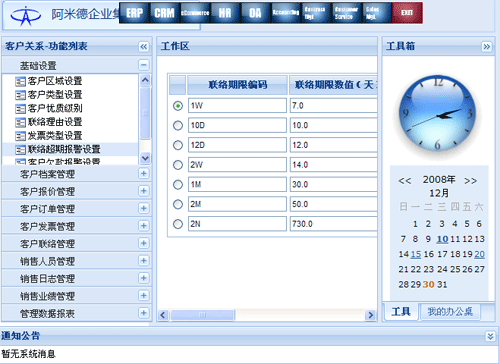Image resolution: width=500 pixels, height=364 pixels.
Task: Open the Sales Mgt. module
Action: (377, 13)
